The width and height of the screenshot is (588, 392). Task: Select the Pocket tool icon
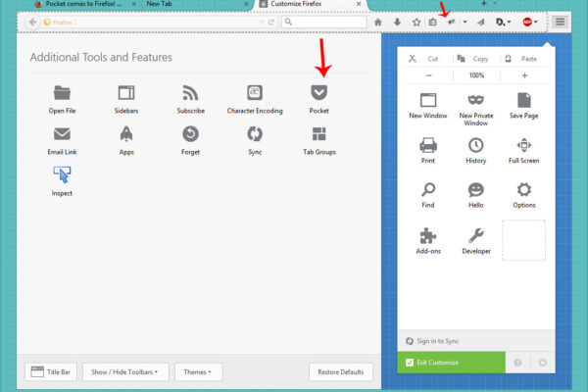[x=319, y=92]
